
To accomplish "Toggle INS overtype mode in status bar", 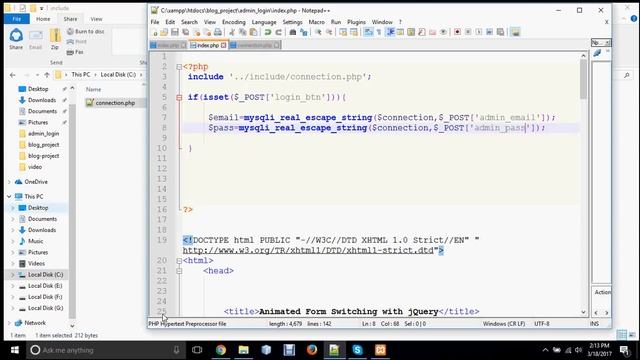I will tap(594, 324).
